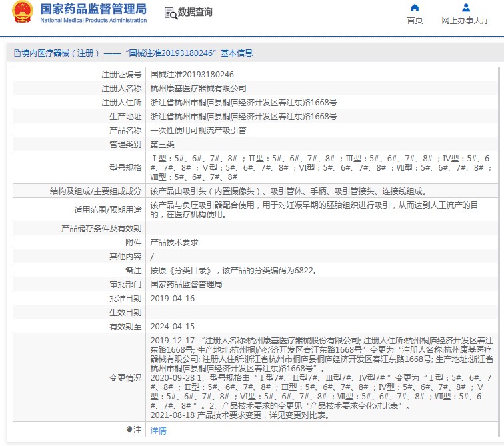Open the 详情 link
The width and height of the screenshot is (504, 446).
coord(158,430)
